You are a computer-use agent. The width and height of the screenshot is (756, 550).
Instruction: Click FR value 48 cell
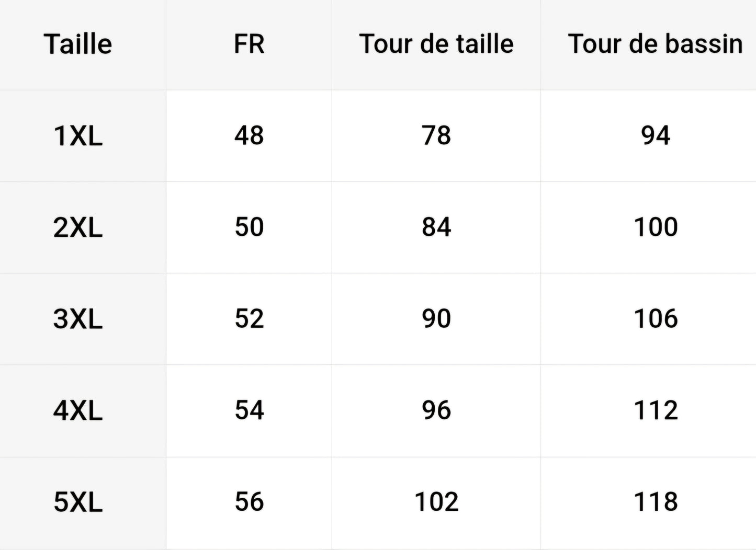[249, 135]
